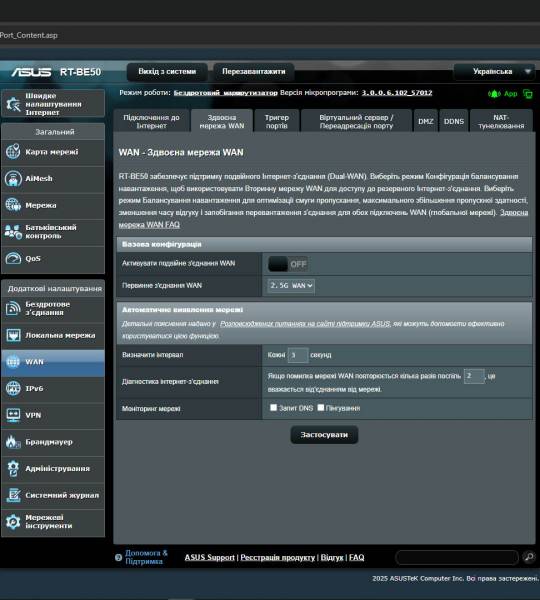Click the footer search input field

(457, 558)
